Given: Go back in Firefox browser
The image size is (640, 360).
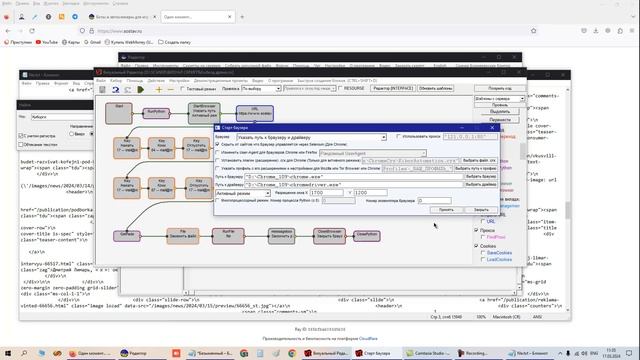Looking at the screenshot, I should click(x=8, y=31).
